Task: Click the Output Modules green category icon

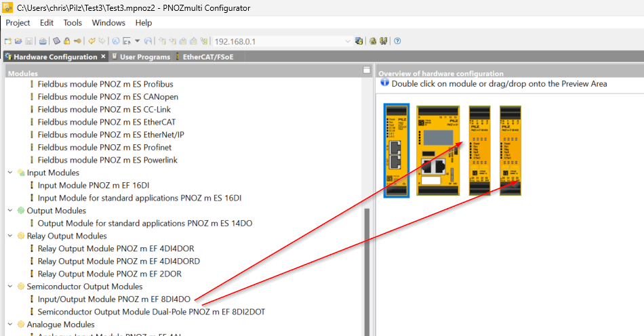Action: [21, 211]
